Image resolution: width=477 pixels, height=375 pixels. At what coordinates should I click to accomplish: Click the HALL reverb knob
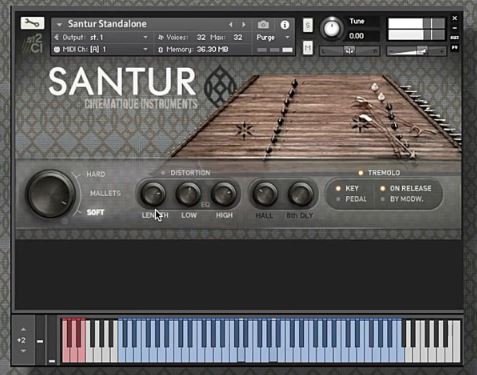pos(264,194)
